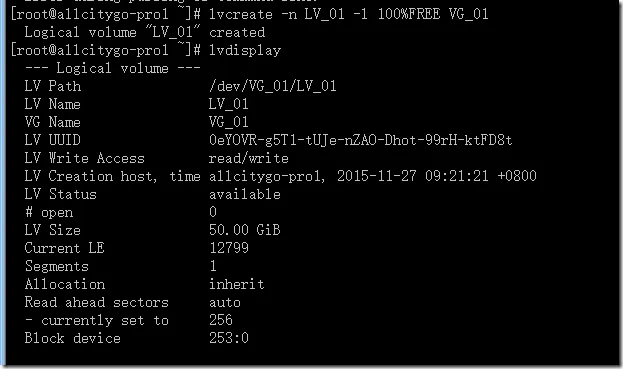Click the Allocation inherit value
Viewport: 623px width, 369px height.
pos(237,284)
